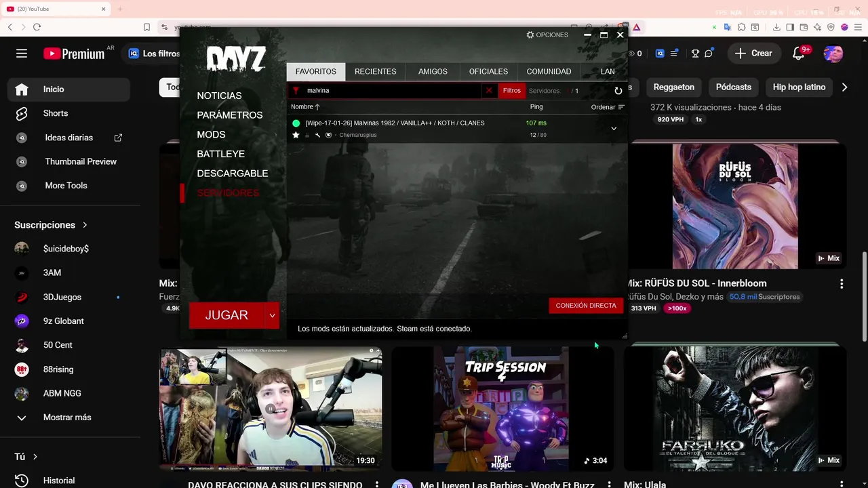Open PARÁMETROS section
868x488 pixels.
[230, 115]
